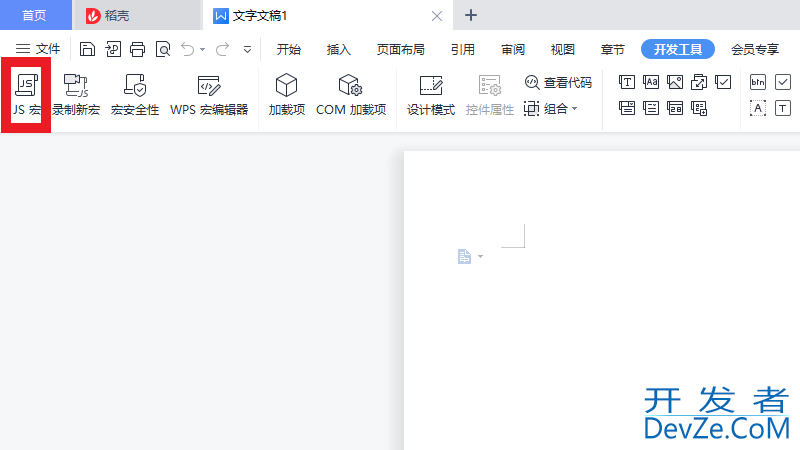The image size is (800, 450).
Task: Expand quick access toolbar customize arrow
Action: [x=247, y=49]
